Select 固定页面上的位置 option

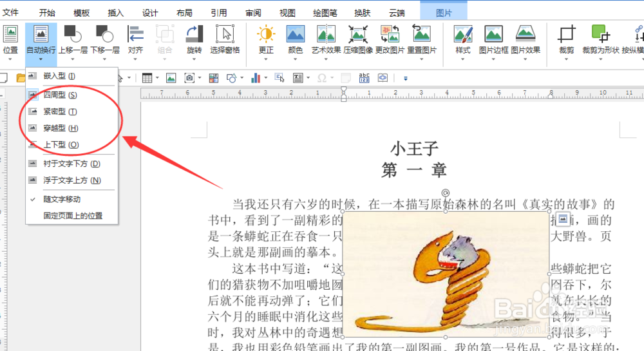tap(71, 216)
